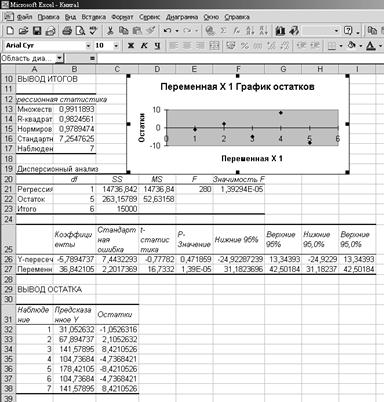Image resolution: width=384 pixels, height=402 pixels.
Task: Insert hyperlink with globe icon
Action: [210, 31]
